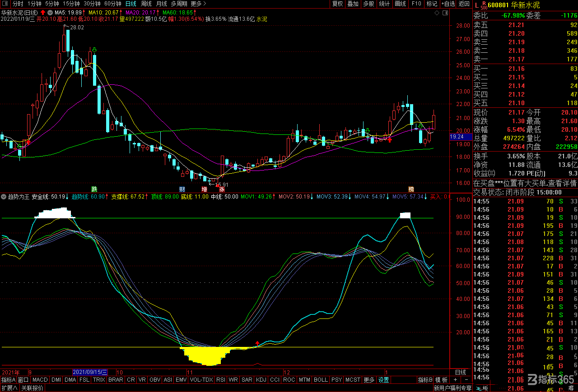
Task: Open the 复权 adjustment menu
Action: pyautogui.click(x=337, y=4)
